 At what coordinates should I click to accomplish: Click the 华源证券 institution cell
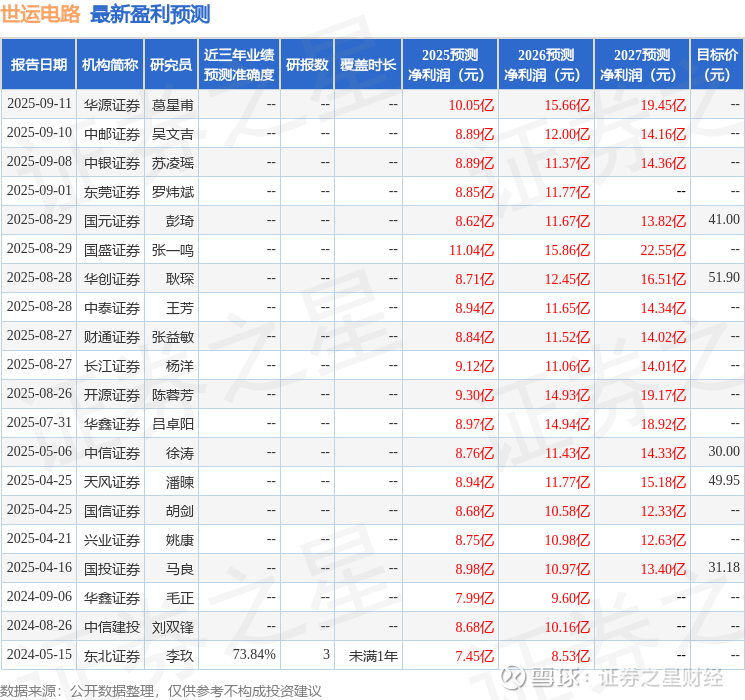tap(112, 105)
